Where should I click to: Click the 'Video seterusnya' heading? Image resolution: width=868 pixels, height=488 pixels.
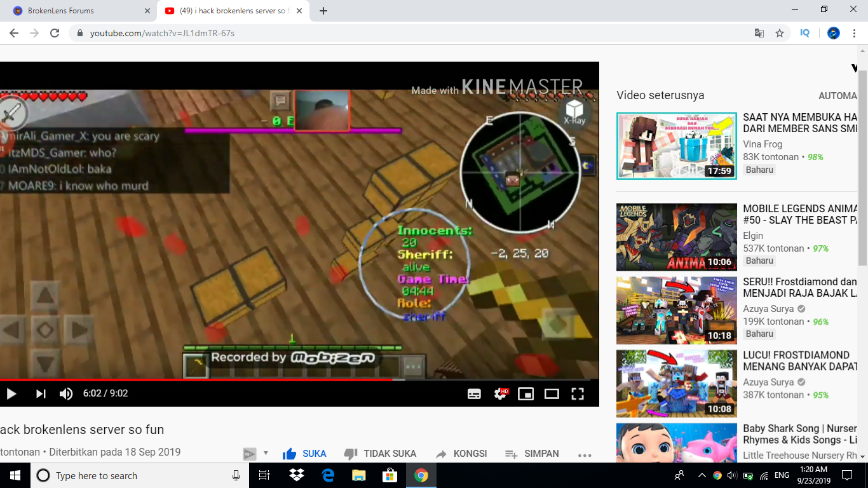point(660,95)
